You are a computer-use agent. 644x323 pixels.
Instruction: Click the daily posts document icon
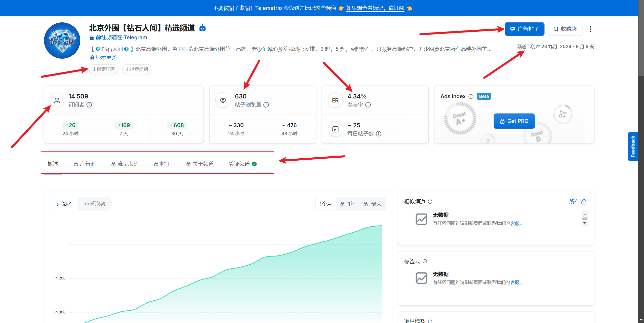coord(335,129)
